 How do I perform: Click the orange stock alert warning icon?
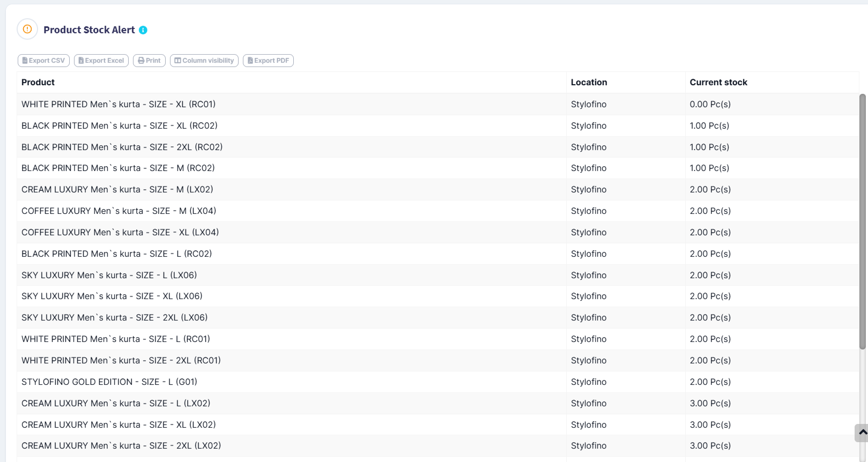coord(27,29)
